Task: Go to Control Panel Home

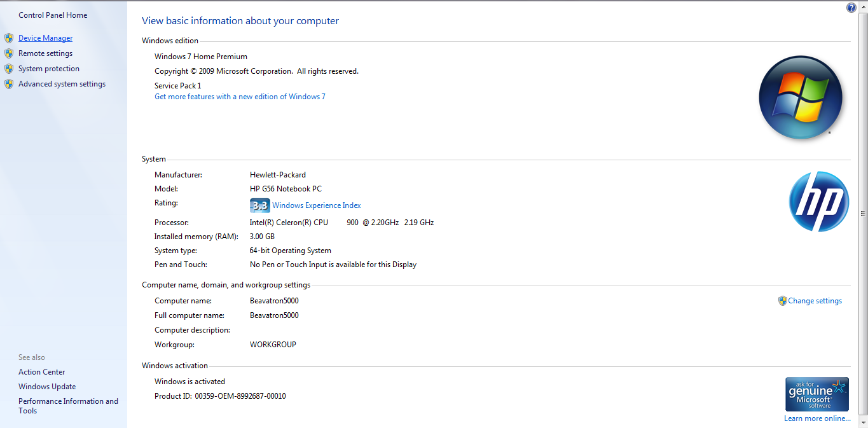Action: tap(53, 15)
